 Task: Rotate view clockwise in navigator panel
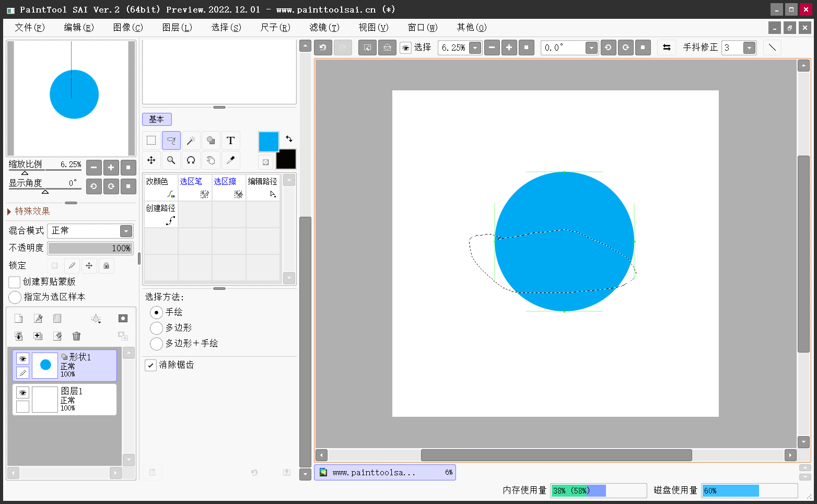click(x=111, y=186)
